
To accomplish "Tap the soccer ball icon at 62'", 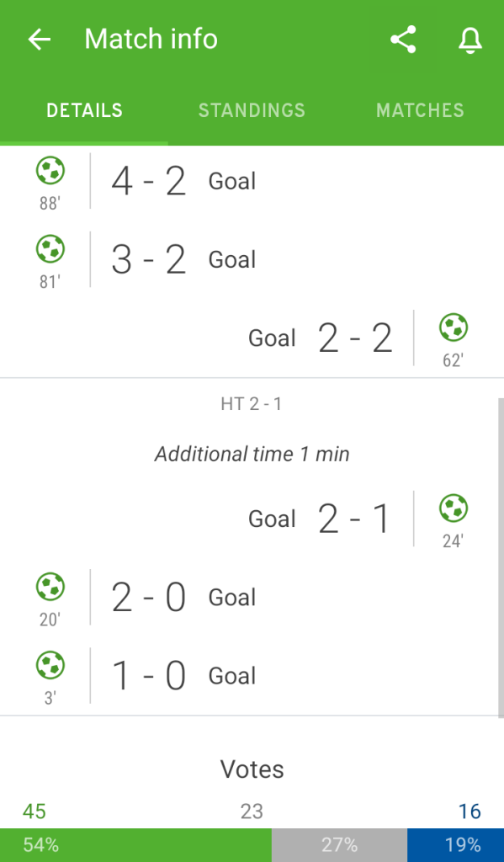I will click(x=454, y=327).
